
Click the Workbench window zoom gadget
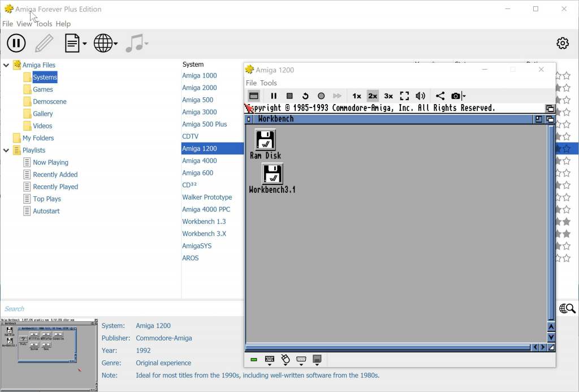539,119
